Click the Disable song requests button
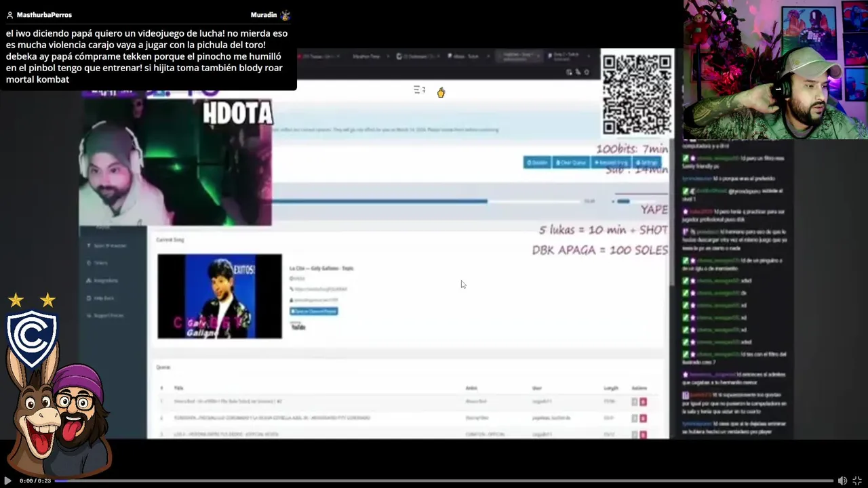Image resolution: width=868 pixels, height=488 pixels. pos(537,163)
